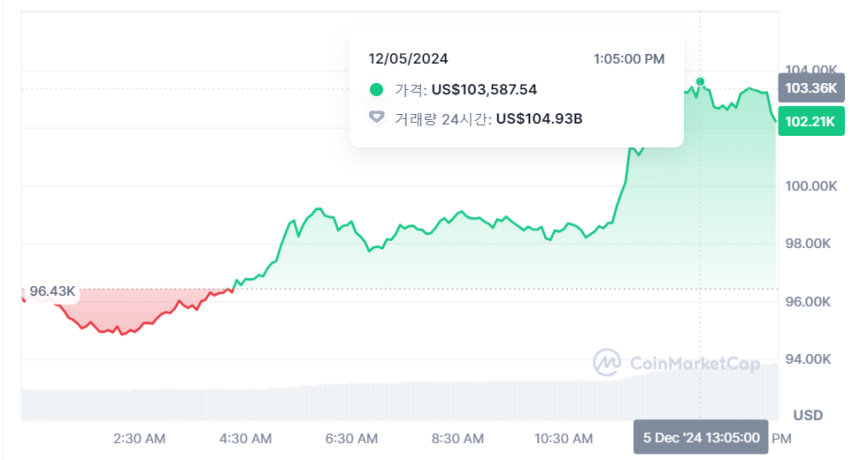This screenshot has height=460, width=860.
Task: Click the CoinMarketCap logo icon watermark
Action: pyautogui.click(x=608, y=363)
